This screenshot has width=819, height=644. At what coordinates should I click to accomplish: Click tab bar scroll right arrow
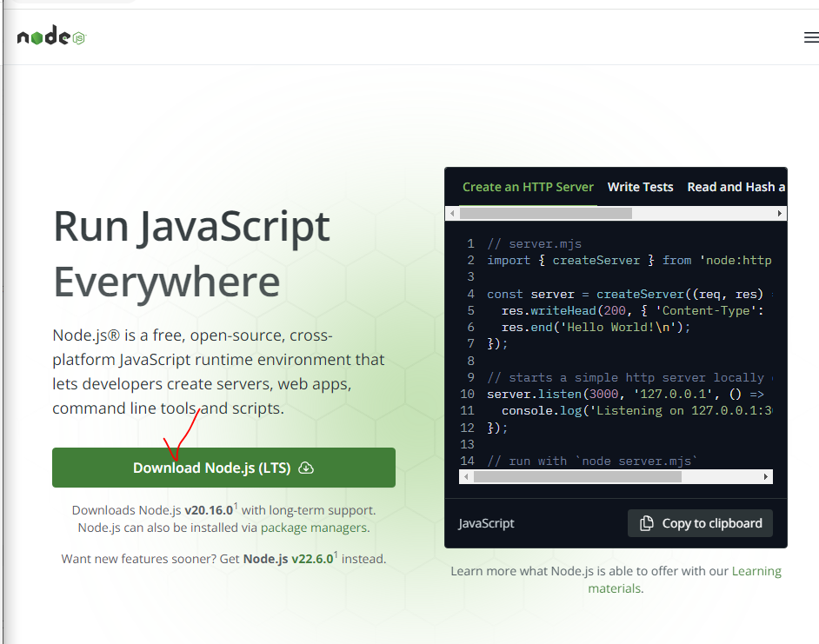point(779,213)
